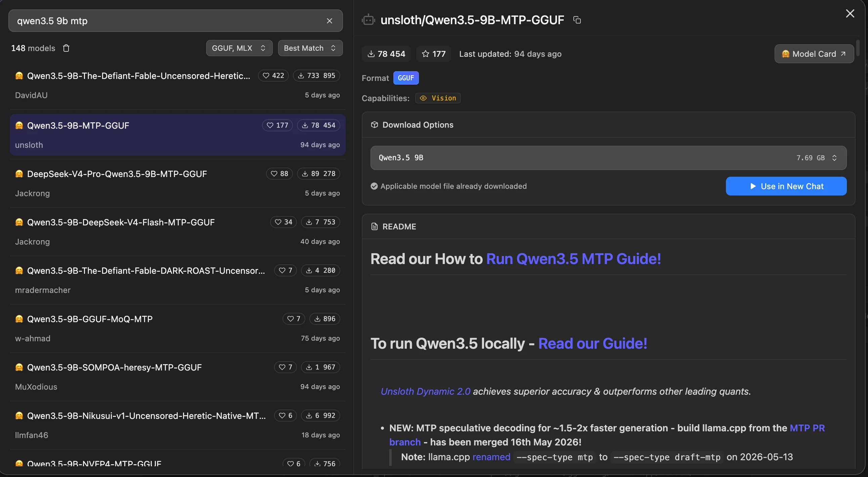Select Qwen3.5-9B-DeepSeek-V4-Flash-MTP-GGUF model
Screen dimensions: 868x477
pos(178,232)
